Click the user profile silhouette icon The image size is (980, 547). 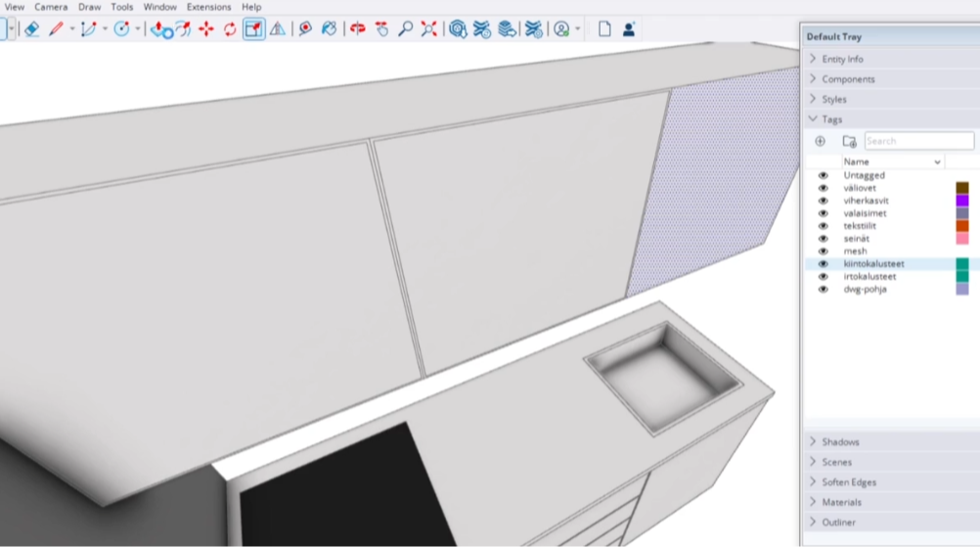click(628, 28)
